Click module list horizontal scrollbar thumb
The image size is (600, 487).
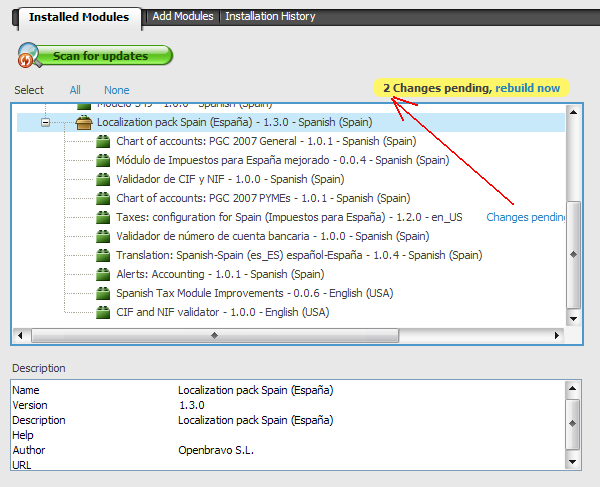pyautogui.click(x=215, y=336)
